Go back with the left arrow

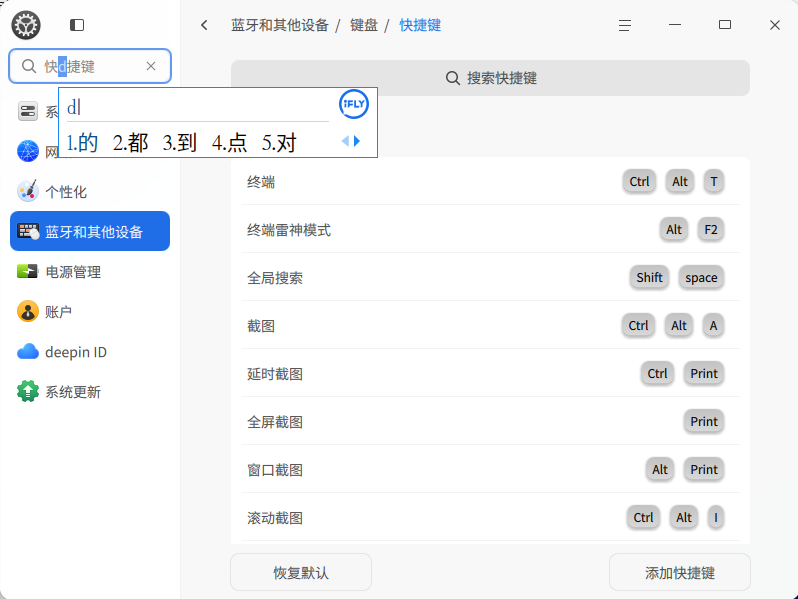pyautogui.click(x=204, y=25)
